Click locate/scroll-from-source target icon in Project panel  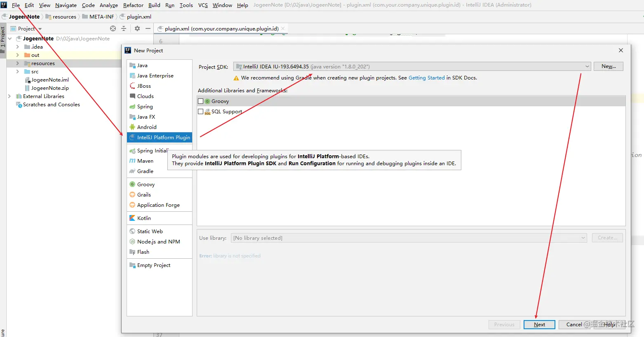coord(113,28)
